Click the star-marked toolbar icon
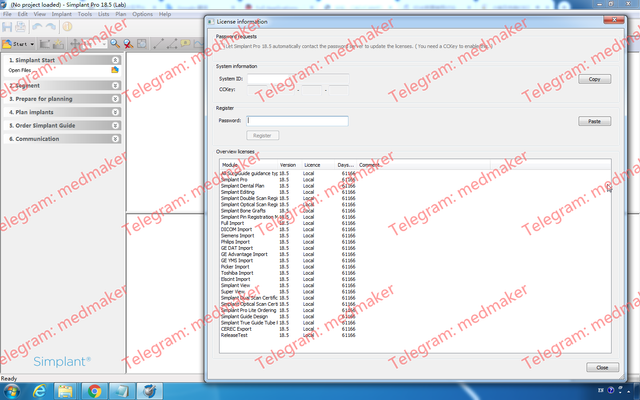The width and height of the screenshot is (640, 400). 58,44
